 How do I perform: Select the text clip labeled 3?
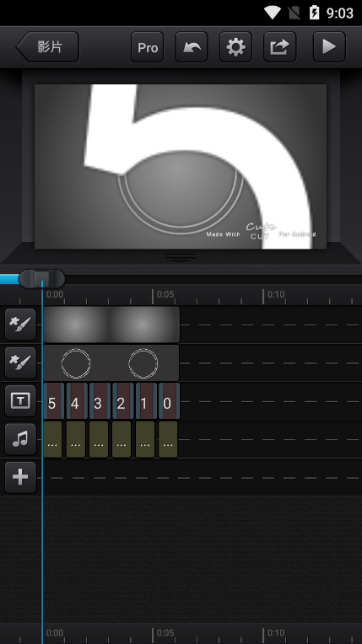pyautogui.click(x=100, y=401)
